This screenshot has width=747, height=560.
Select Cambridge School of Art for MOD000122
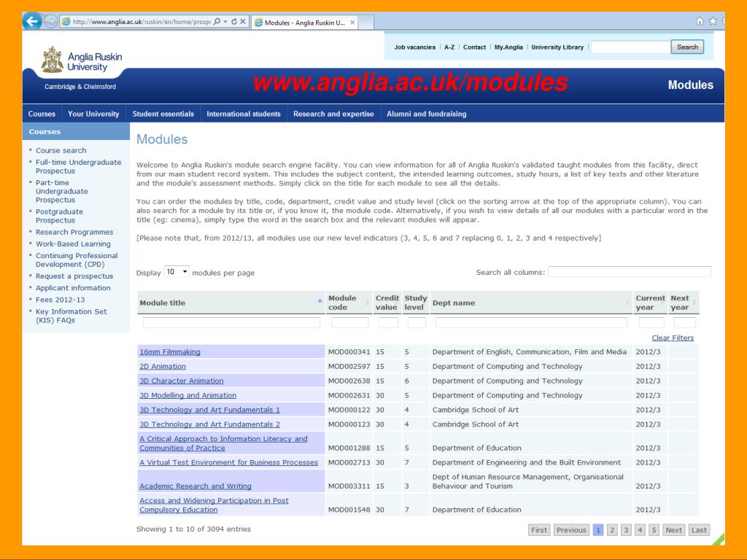476,410
